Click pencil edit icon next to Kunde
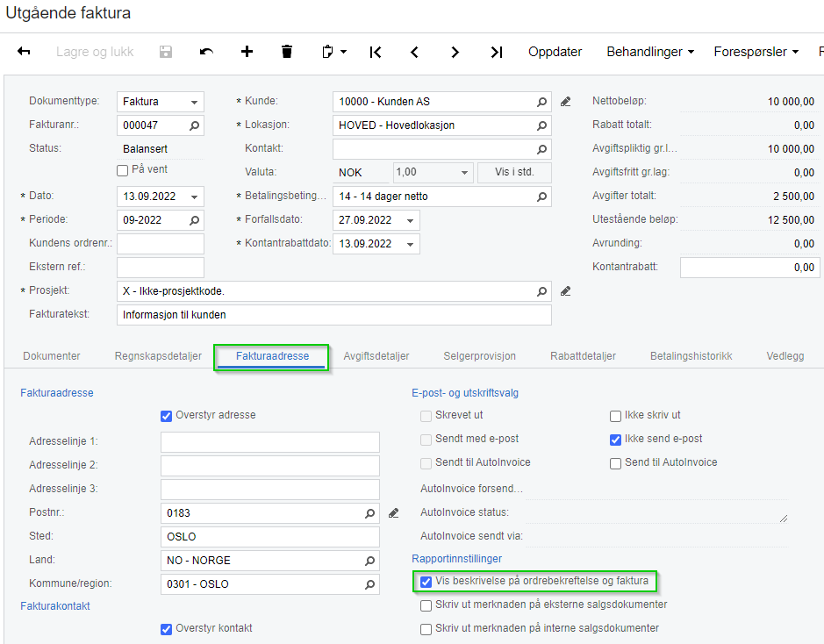This screenshot has height=644, width=824. pyautogui.click(x=566, y=102)
